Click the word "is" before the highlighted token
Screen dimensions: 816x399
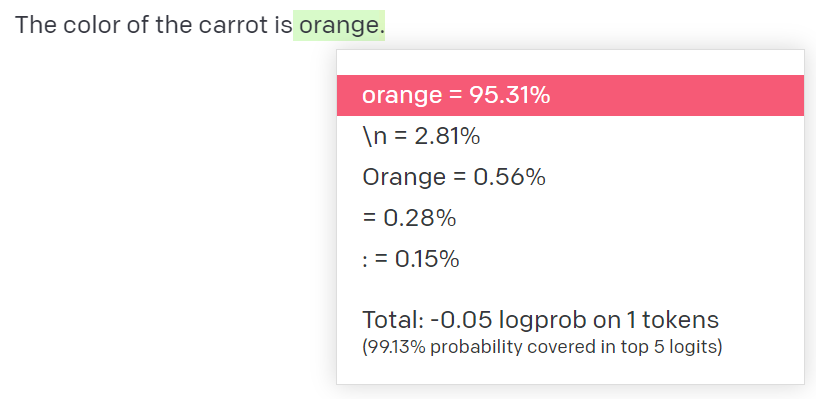[x=284, y=25]
